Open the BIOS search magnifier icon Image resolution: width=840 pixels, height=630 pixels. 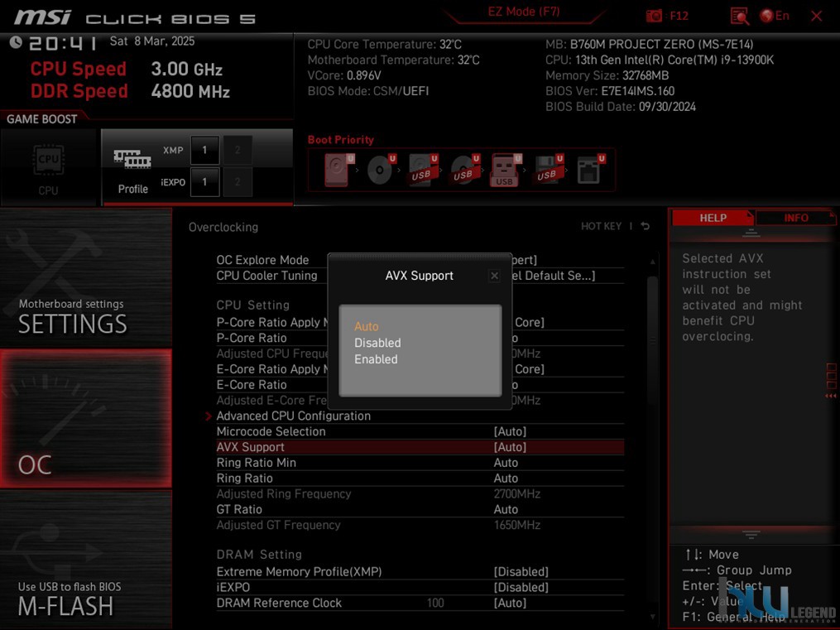pos(739,16)
